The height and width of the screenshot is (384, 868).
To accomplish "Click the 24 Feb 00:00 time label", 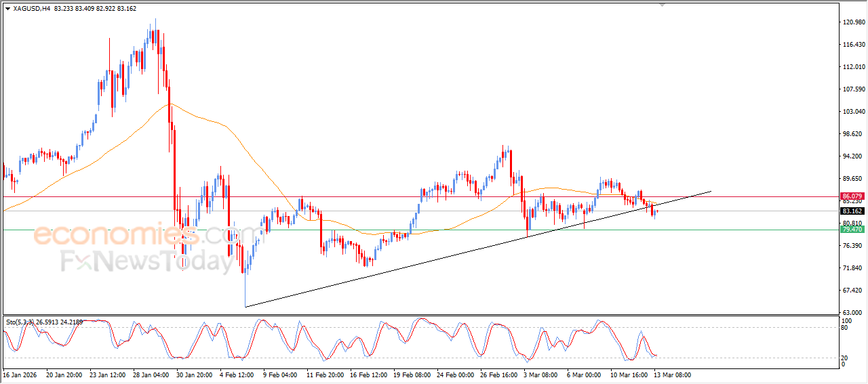I will [456, 374].
